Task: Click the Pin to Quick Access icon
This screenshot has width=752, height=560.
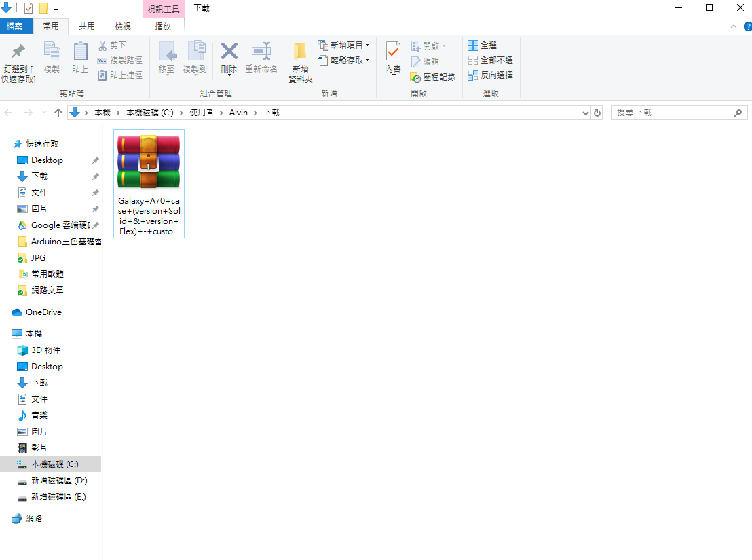Action: [x=18, y=52]
